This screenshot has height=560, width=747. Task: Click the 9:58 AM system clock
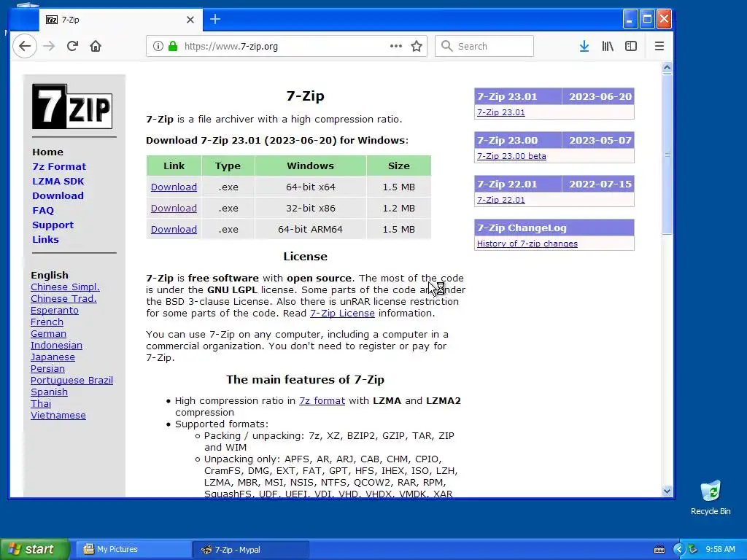720,550
